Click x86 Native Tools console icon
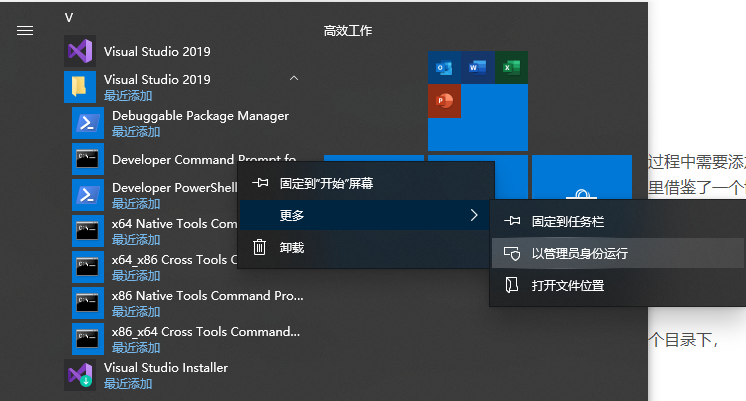This screenshot has width=746, height=401. pos(88,303)
